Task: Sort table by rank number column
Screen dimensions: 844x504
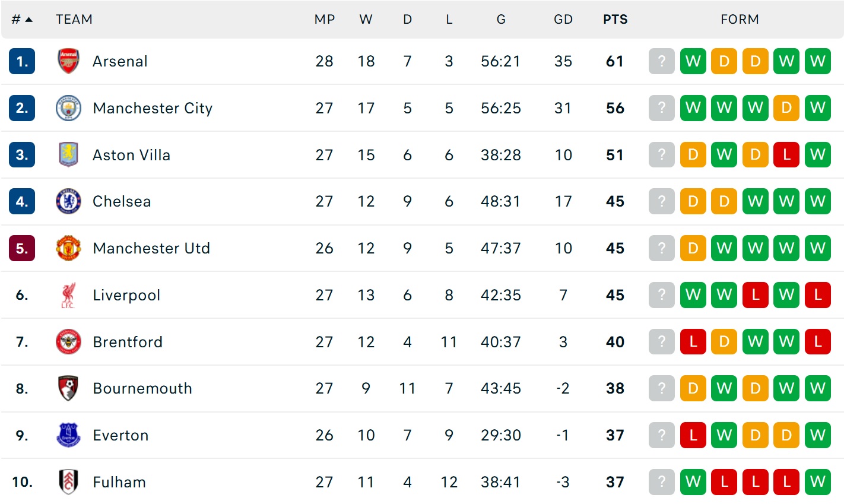Action: click(x=22, y=20)
